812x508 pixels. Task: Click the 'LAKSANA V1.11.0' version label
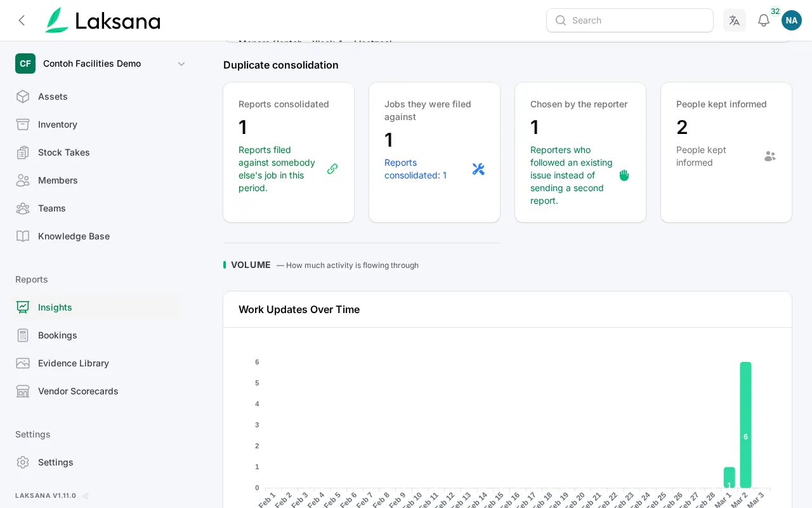coord(46,496)
